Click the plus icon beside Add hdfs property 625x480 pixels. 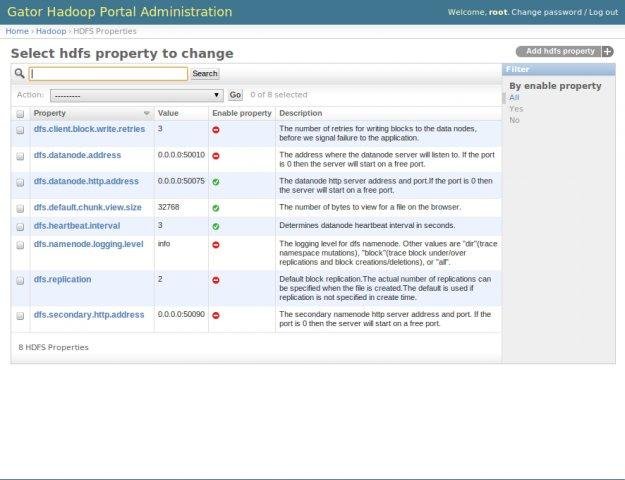point(607,51)
